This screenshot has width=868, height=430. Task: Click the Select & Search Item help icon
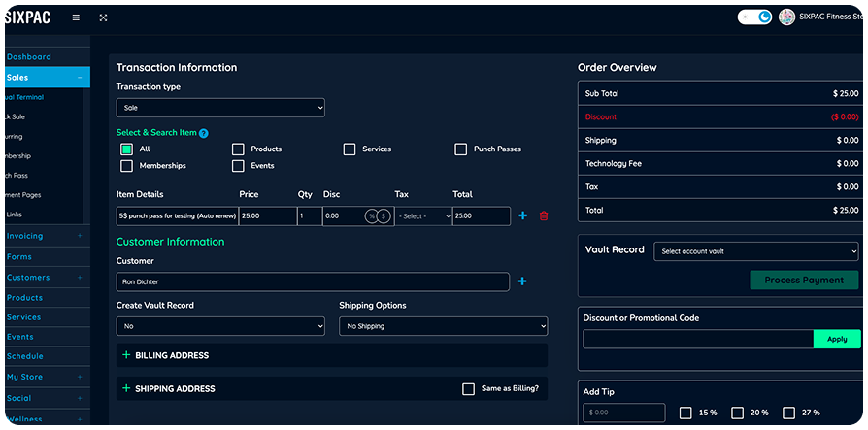[204, 133]
